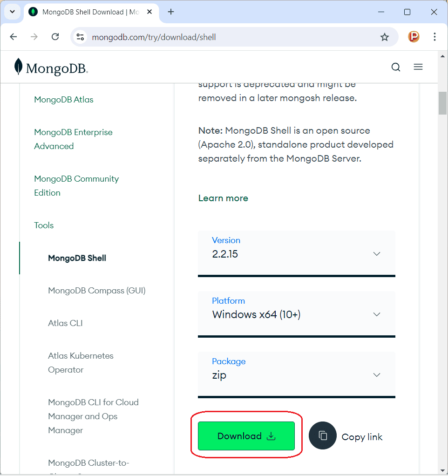
Task: Click the MongoDB leaf logo
Action: pyautogui.click(x=51, y=67)
